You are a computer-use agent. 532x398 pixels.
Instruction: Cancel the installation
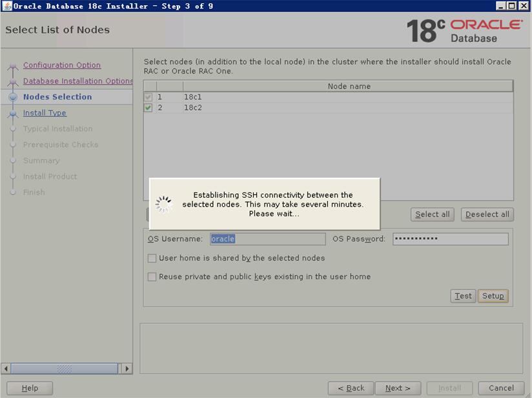point(501,388)
